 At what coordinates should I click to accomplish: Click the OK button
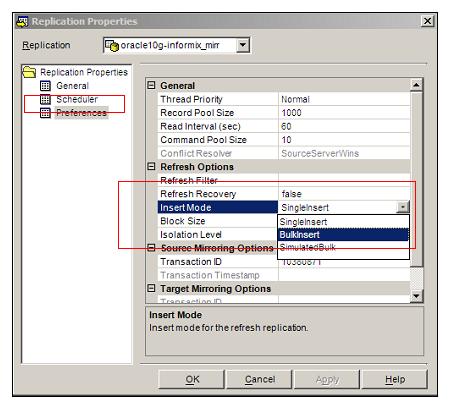[x=192, y=379]
